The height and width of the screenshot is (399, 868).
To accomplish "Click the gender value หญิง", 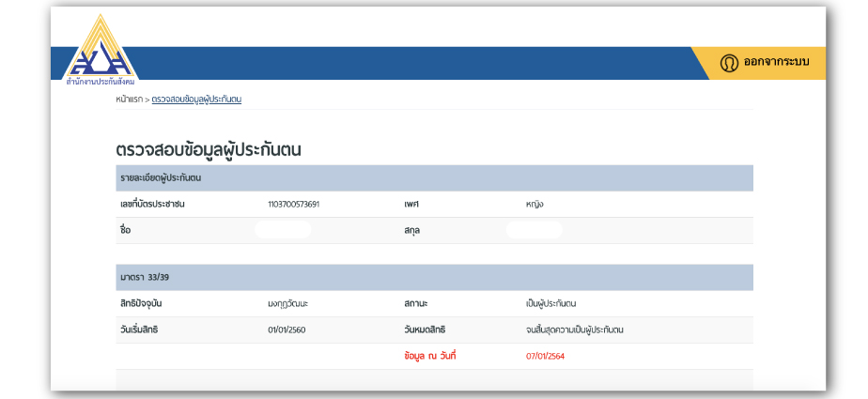I will (536, 204).
